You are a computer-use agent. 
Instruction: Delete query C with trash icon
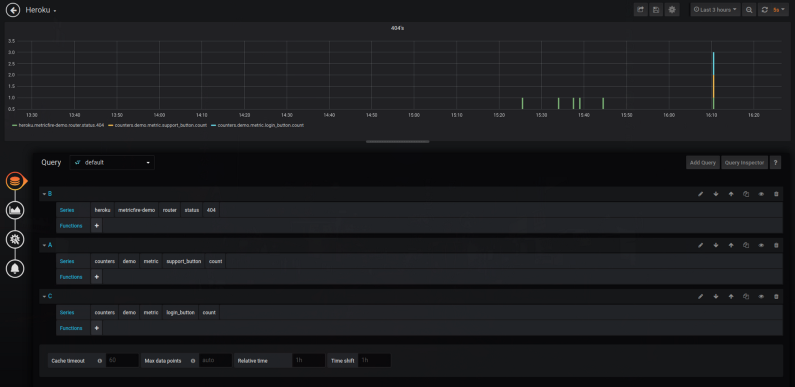(776, 296)
